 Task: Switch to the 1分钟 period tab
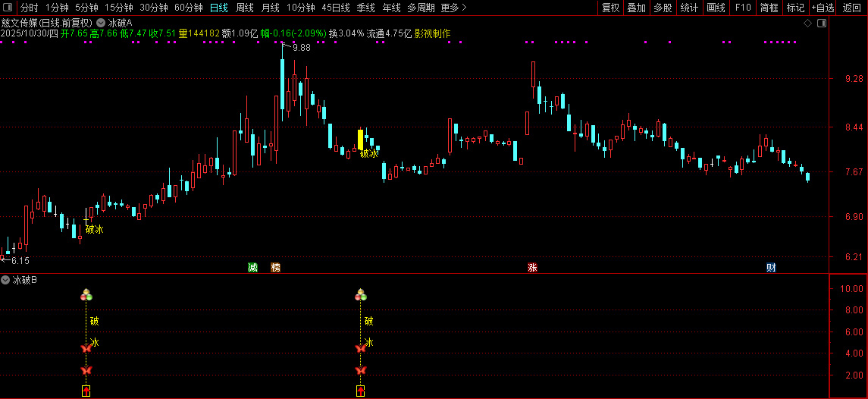pyautogui.click(x=57, y=8)
